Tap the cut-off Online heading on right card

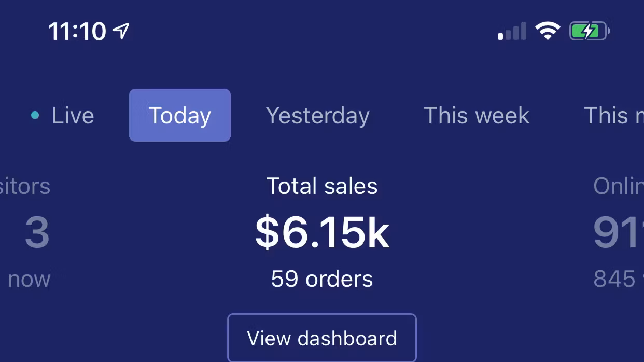(618, 186)
